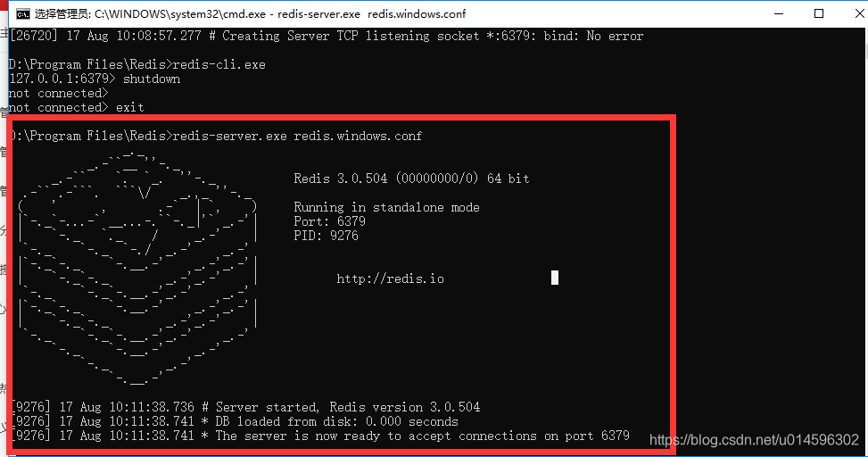Viewport: 868px width, 457px height.
Task: Click the 'PID: 9276' text
Action: pos(326,236)
